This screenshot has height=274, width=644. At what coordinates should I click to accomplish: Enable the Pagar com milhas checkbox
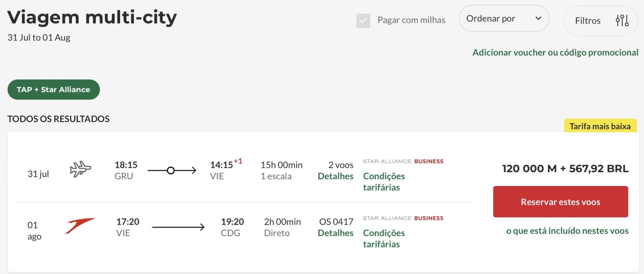click(x=362, y=21)
